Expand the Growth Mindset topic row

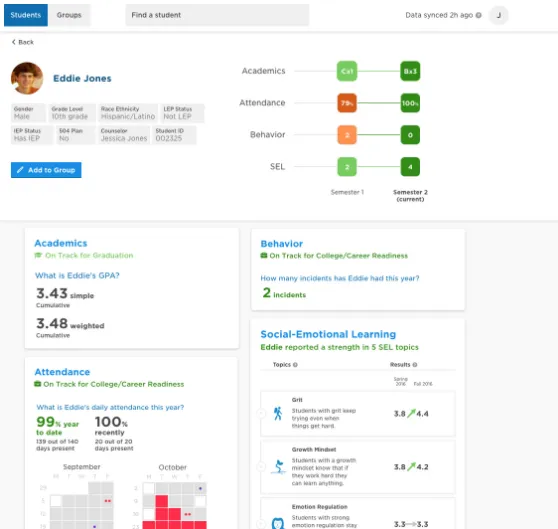[x=261, y=467]
